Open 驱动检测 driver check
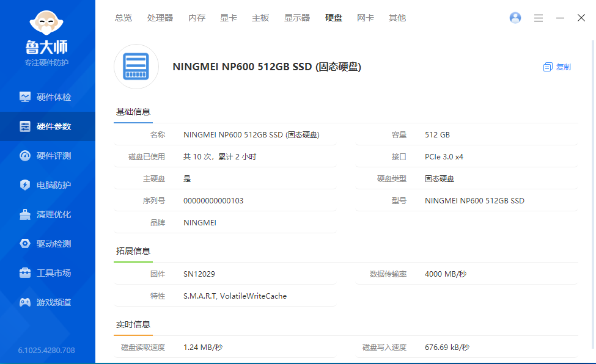This screenshot has height=364, width=596. coord(48,244)
